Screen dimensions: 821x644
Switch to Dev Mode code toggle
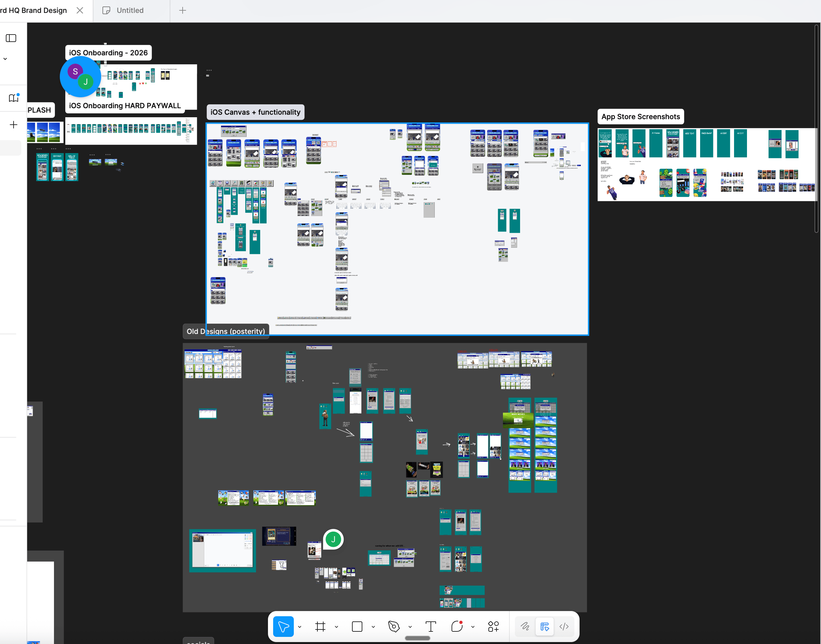(x=564, y=626)
